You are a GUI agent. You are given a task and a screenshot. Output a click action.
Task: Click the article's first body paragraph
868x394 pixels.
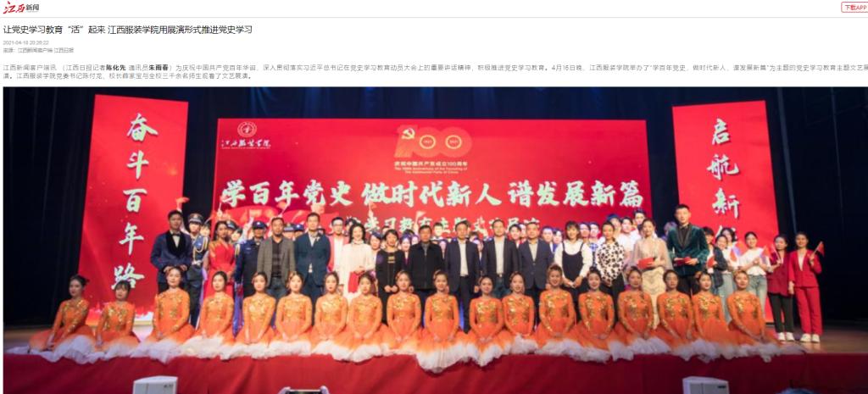tap(435, 71)
